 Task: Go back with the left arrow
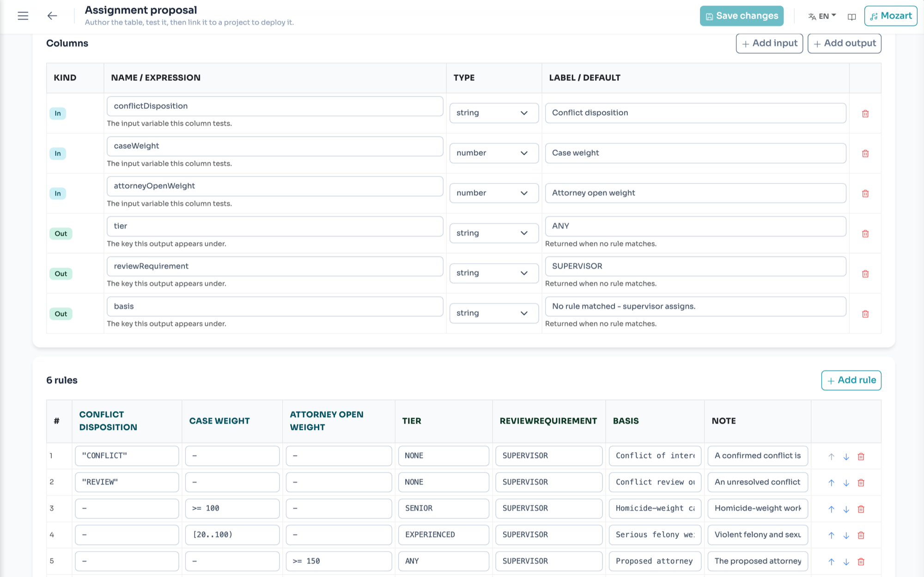coord(52,16)
